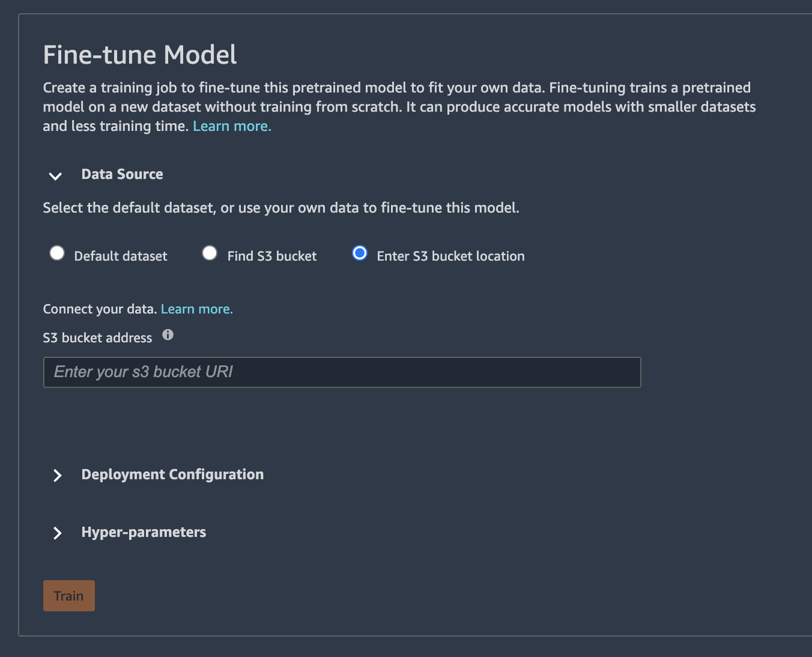Click the Fine-tune Model page heading
The height and width of the screenshot is (657, 812).
[x=140, y=55]
